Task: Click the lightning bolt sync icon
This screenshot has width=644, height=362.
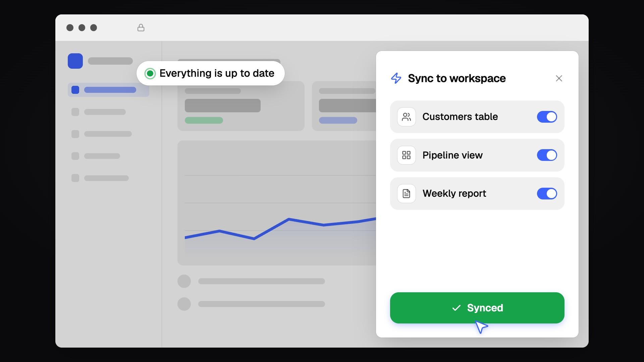Action: (x=396, y=78)
